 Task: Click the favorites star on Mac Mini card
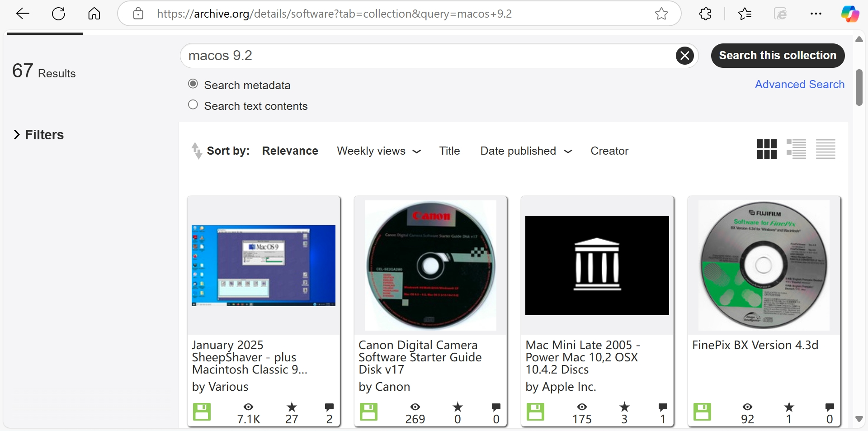pyautogui.click(x=624, y=407)
